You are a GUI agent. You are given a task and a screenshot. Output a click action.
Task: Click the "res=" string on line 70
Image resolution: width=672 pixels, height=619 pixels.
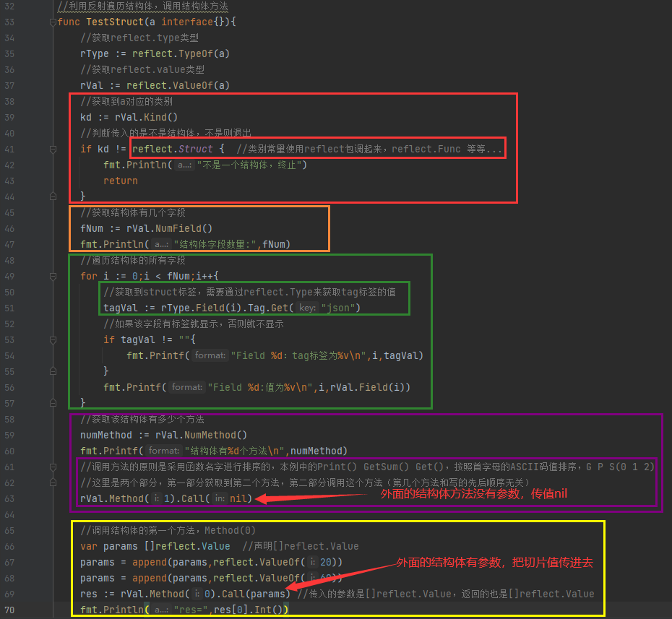tap(190, 610)
